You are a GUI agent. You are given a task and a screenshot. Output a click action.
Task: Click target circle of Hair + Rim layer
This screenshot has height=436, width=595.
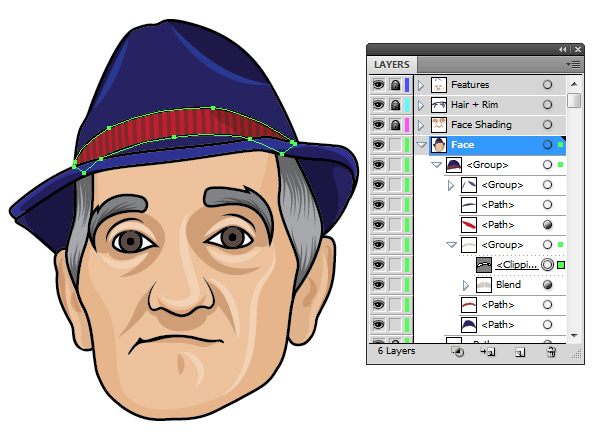tap(547, 105)
